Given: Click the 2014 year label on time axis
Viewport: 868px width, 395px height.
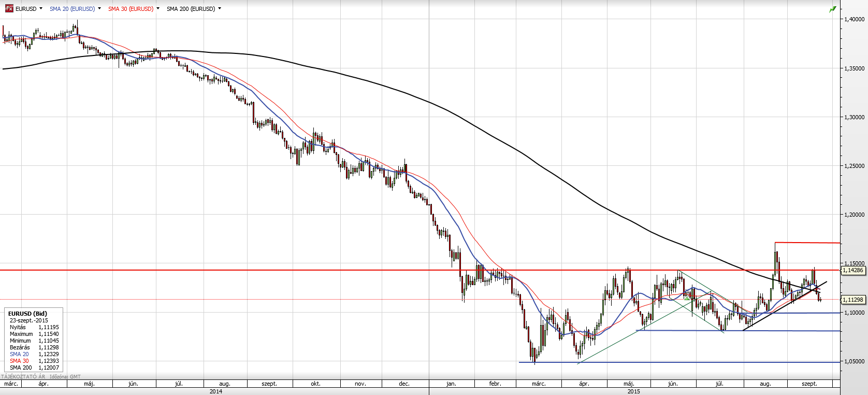Looking at the screenshot, I should [x=216, y=391].
